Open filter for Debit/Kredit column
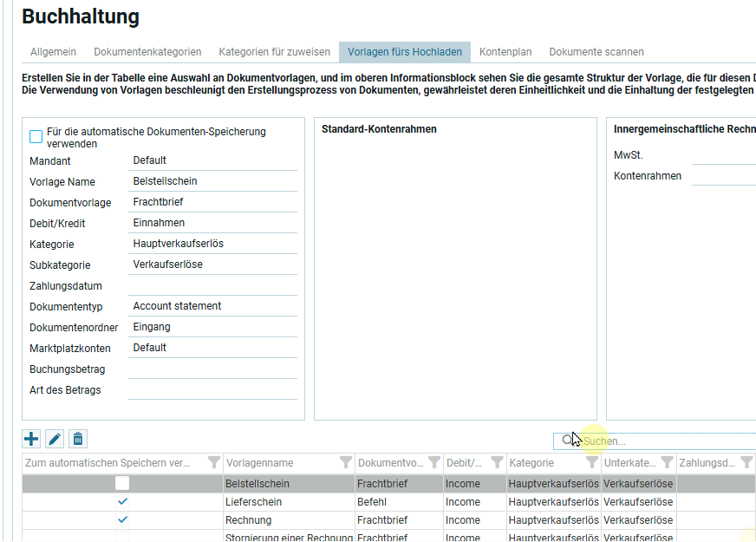Viewport: 756px width, 542px height. pyautogui.click(x=497, y=463)
